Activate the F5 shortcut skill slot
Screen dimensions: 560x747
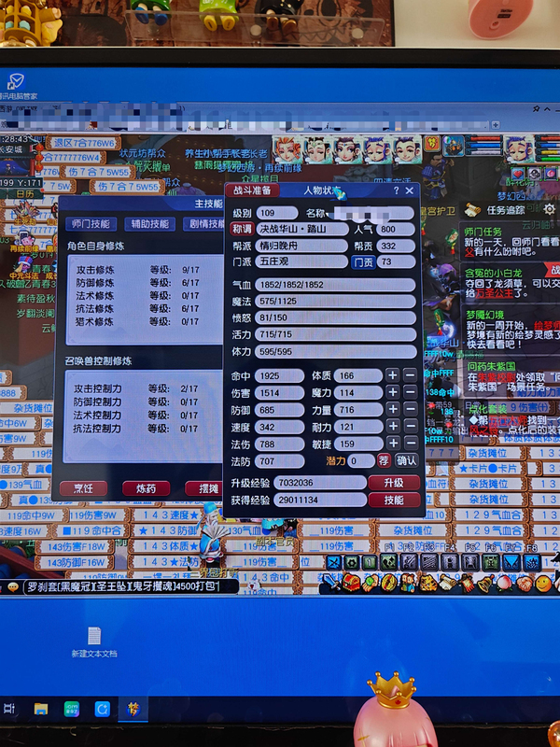pyautogui.click(x=470, y=562)
